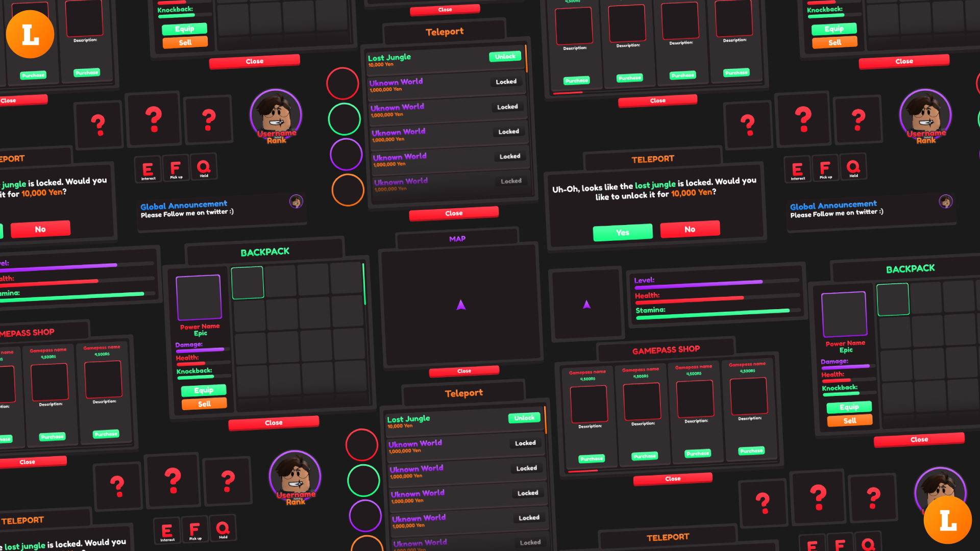Select the E Interact keybind icon

tap(148, 168)
